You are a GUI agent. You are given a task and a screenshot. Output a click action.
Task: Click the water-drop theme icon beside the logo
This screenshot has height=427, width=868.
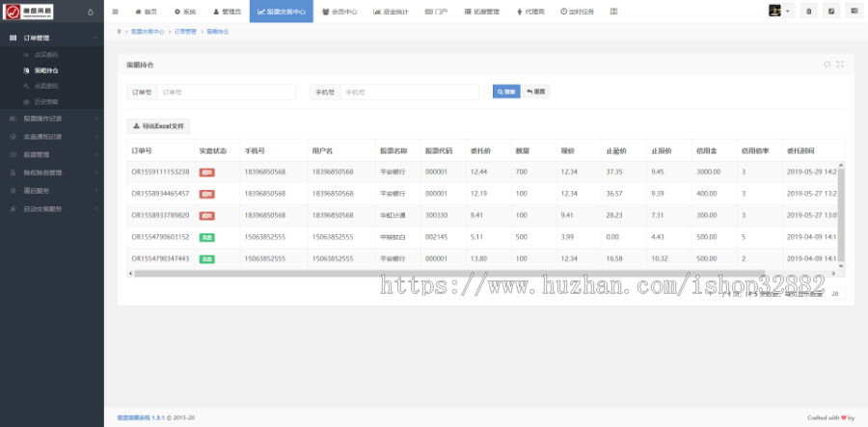click(x=91, y=12)
